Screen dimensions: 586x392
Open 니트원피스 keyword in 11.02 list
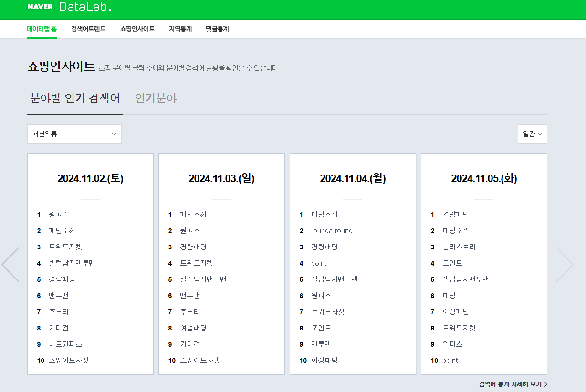(x=65, y=344)
